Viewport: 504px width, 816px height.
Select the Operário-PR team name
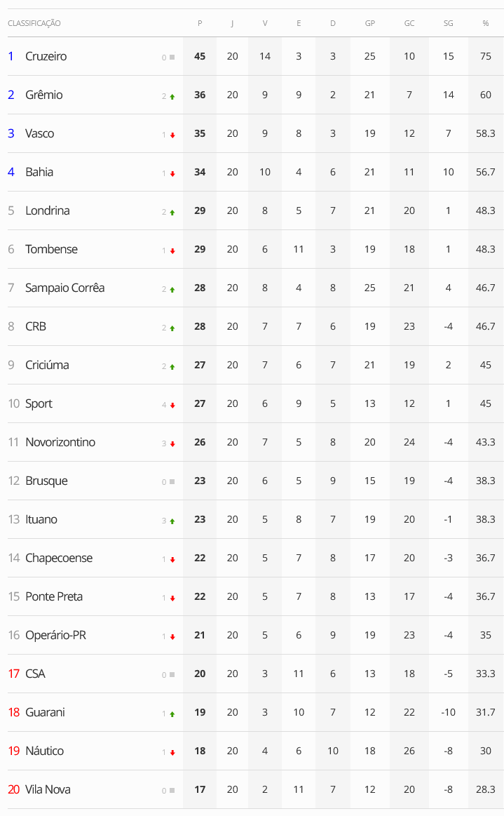pos(55,635)
